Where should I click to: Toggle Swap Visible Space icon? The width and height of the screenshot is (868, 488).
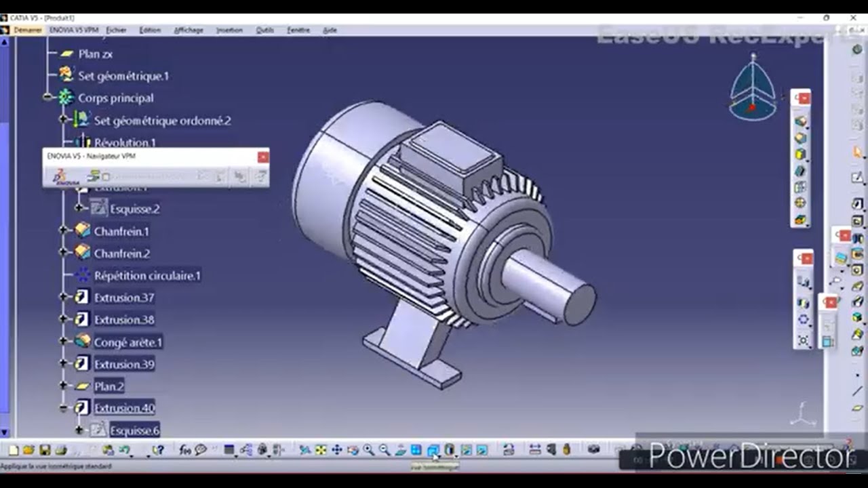[x=481, y=449]
